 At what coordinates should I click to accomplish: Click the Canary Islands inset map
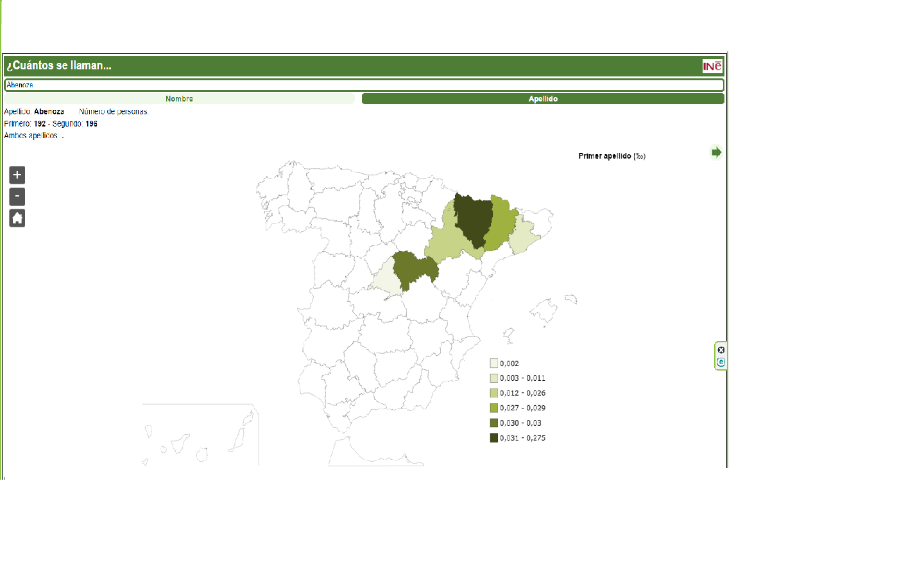pyautogui.click(x=200, y=435)
